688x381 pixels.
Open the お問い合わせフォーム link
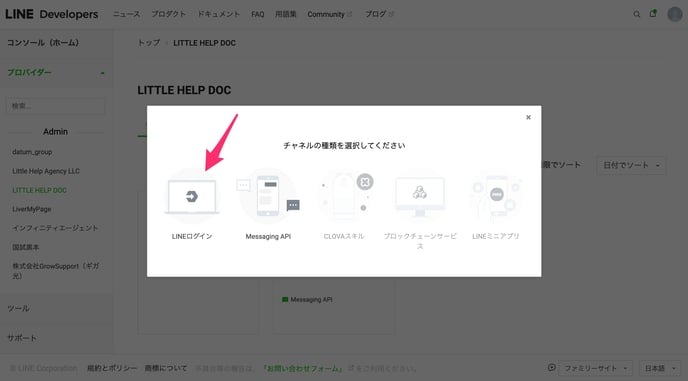pos(303,368)
